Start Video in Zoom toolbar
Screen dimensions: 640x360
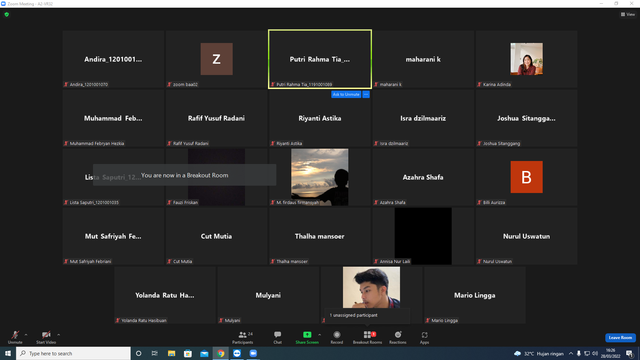tap(46, 337)
